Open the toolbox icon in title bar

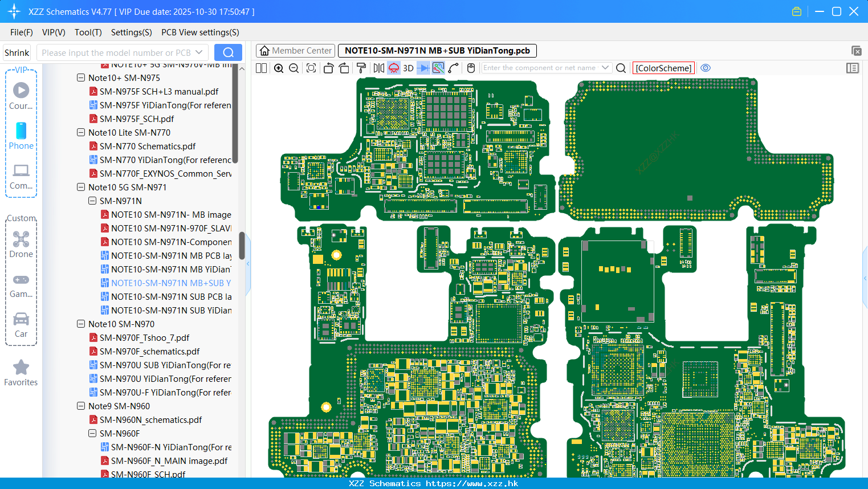797,11
